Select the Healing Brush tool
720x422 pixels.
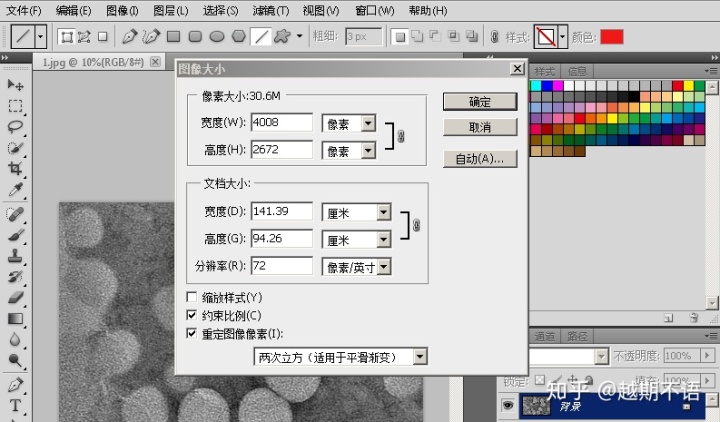[x=15, y=214]
